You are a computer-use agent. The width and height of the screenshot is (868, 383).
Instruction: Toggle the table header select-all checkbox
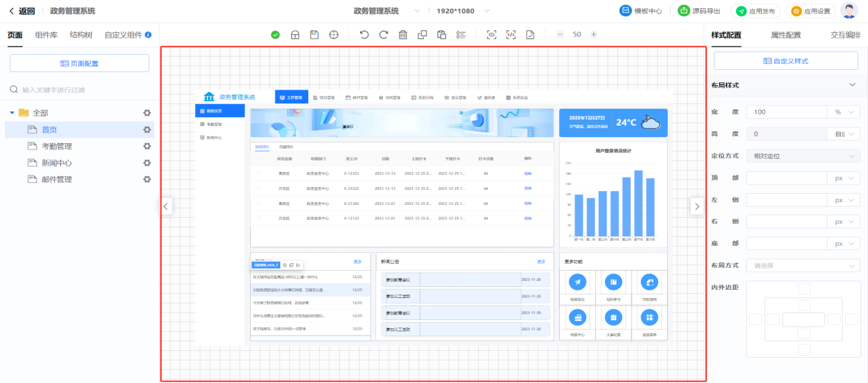pos(259,158)
